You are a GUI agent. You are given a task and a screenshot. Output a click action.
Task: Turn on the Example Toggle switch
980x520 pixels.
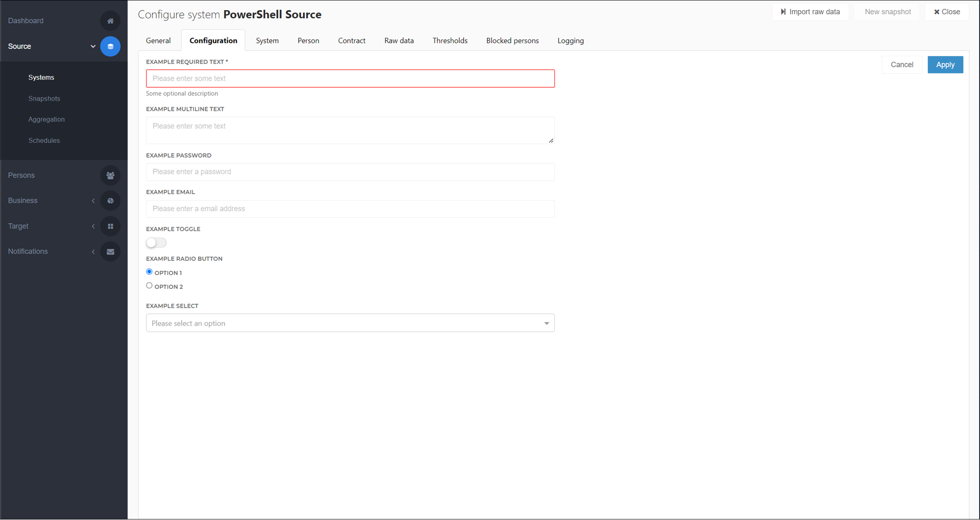point(156,243)
